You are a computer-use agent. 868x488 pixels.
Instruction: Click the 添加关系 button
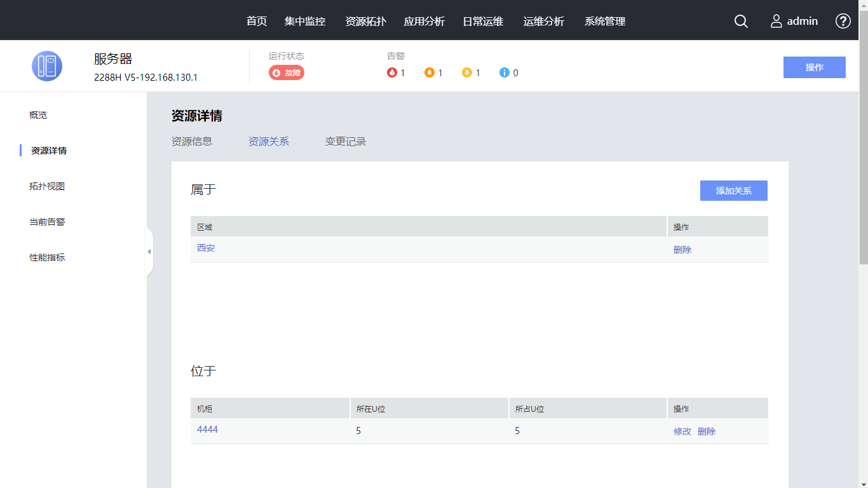pos(733,191)
